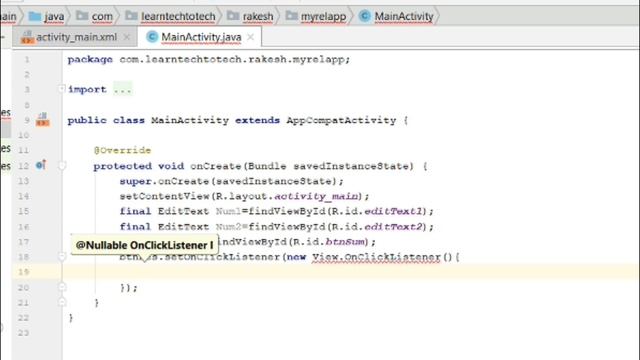Screen dimensions: 640x360
Task: Click the com folder icon in breadcrumb
Action: pos(82,16)
